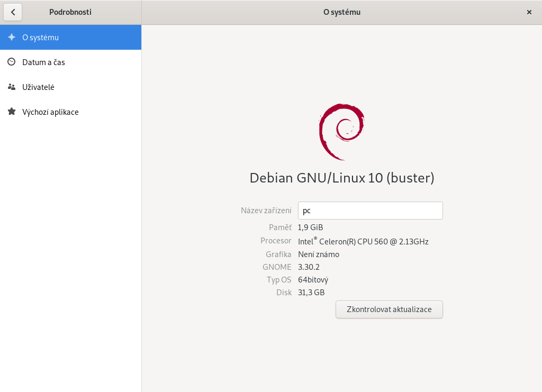Click the memory value 1,9 GiB
This screenshot has height=392, width=542.
(x=310, y=227)
